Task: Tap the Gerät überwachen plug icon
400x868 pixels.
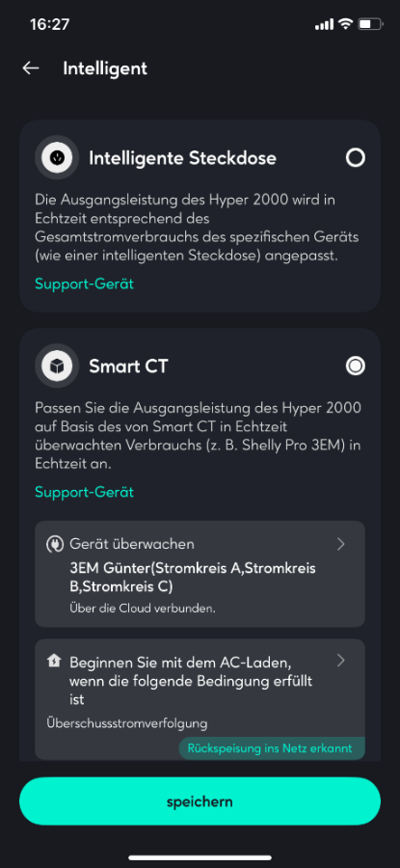Action: pos(54,544)
